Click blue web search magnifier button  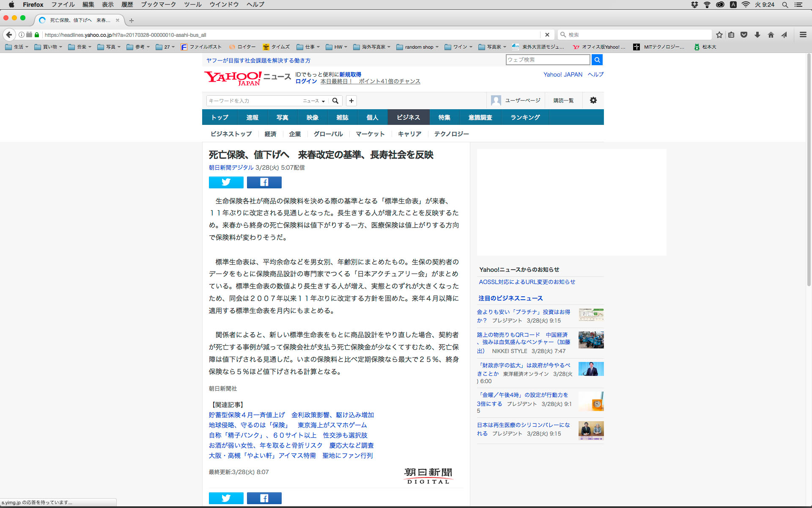(597, 60)
